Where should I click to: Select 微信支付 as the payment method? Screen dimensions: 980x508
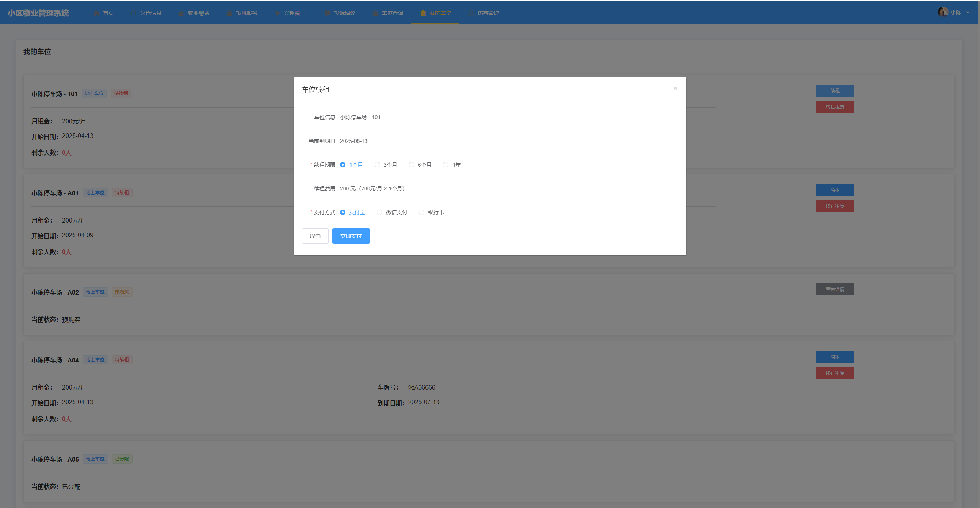[380, 212]
